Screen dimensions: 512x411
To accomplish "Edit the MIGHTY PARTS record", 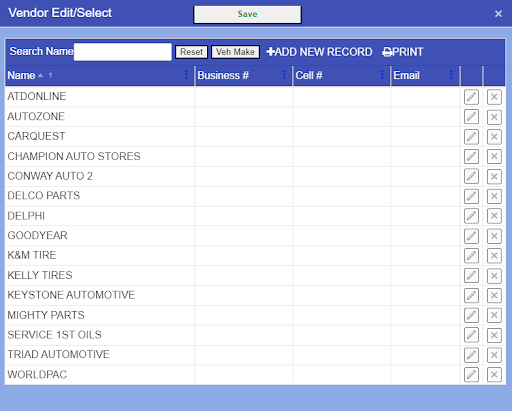I will click(471, 315).
